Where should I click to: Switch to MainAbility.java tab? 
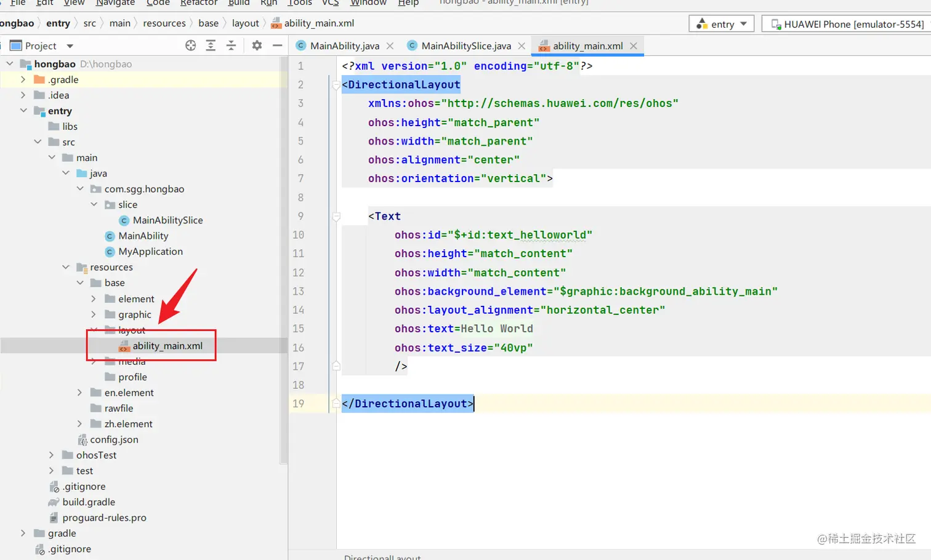pyautogui.click(x=344, y=46)
